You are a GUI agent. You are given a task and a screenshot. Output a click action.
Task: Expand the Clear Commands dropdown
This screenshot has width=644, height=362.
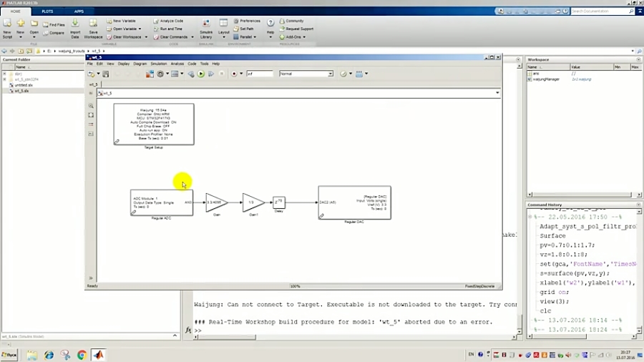189,36
